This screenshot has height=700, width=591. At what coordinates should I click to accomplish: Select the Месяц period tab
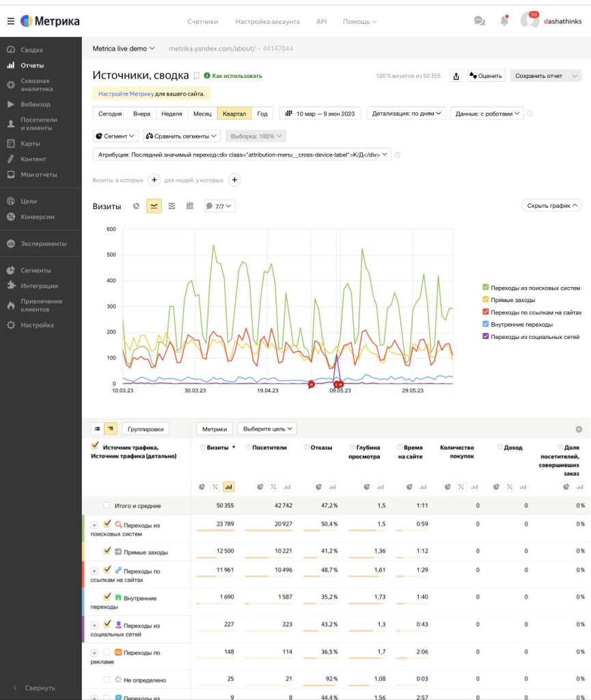click(202, 113)
